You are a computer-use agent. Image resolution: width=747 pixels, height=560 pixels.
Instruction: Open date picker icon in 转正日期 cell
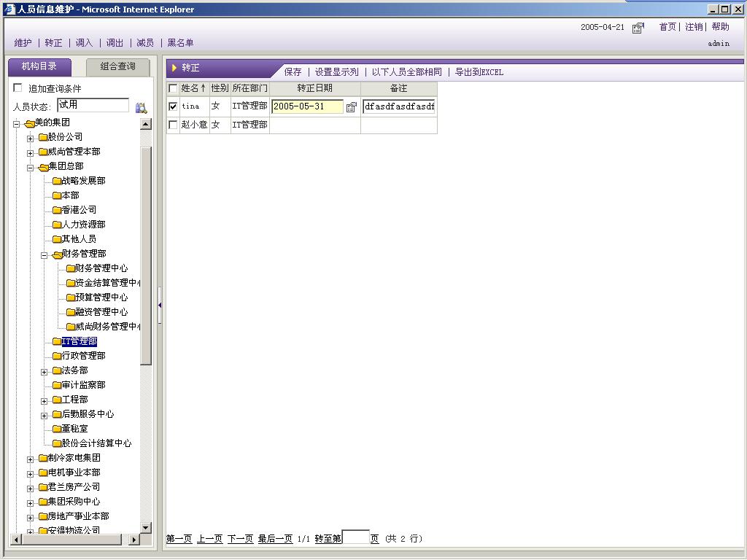(x=352, y=107)
